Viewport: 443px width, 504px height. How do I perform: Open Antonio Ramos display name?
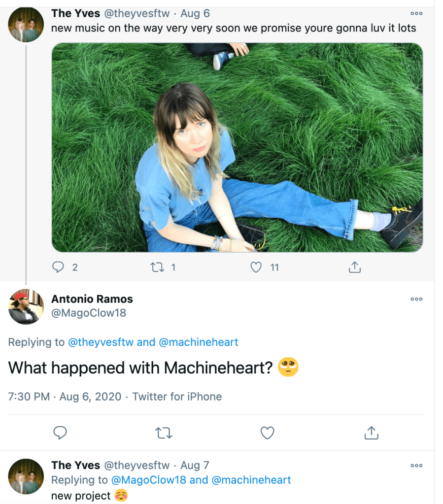pyautogui.click(x=92, y=299)
